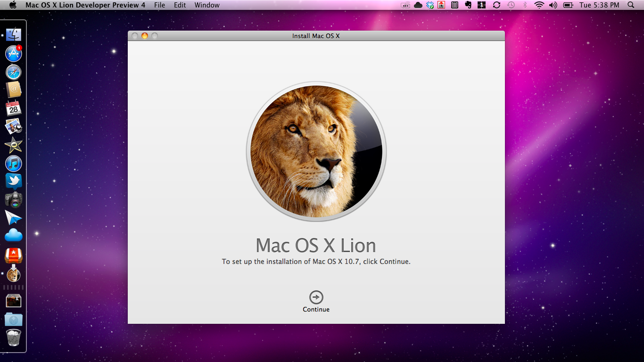Open the camera app icon in Dock
This screenshot has height=362, width=644.
tap(14, 200)
